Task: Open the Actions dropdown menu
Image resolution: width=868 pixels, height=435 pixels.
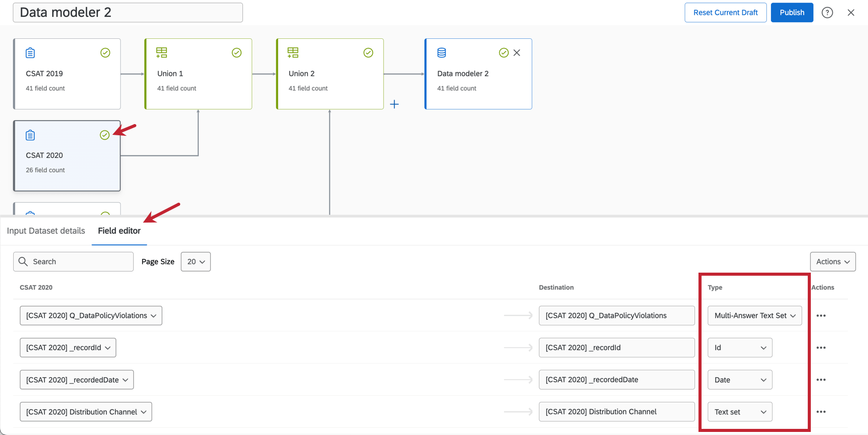Action: click(832, 262)
